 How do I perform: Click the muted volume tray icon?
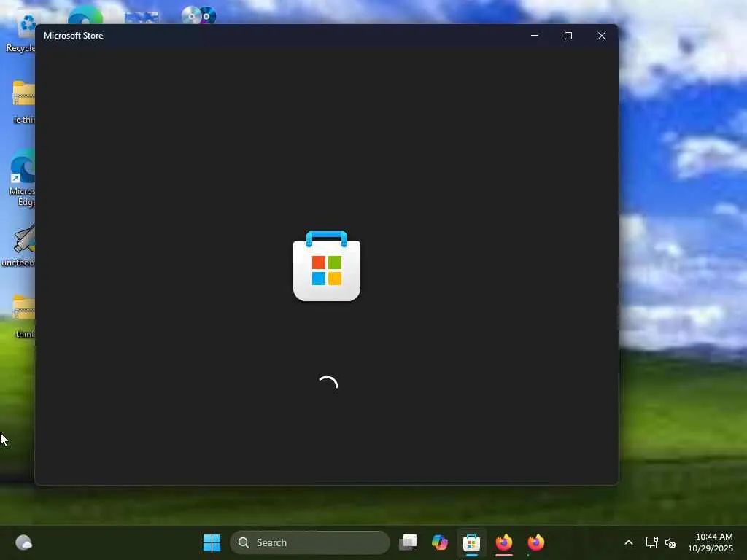click(x=670, y=542)
